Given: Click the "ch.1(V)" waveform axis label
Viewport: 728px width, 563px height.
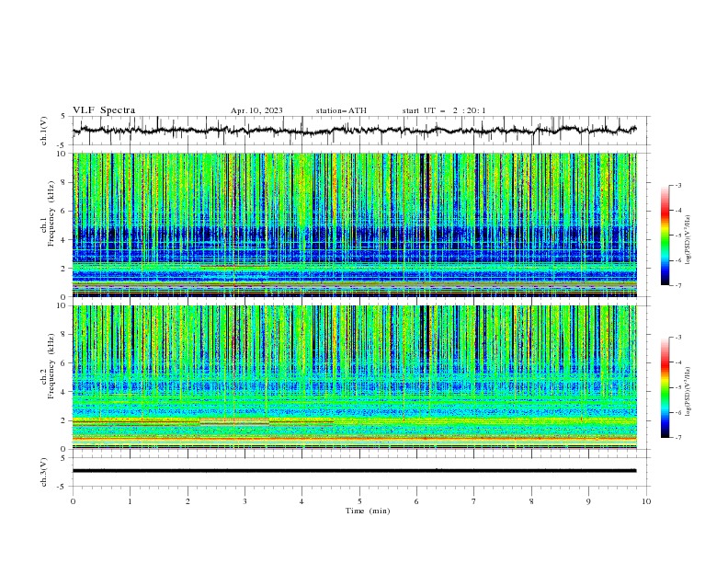Looking at the screenshot, I should 44,131.
